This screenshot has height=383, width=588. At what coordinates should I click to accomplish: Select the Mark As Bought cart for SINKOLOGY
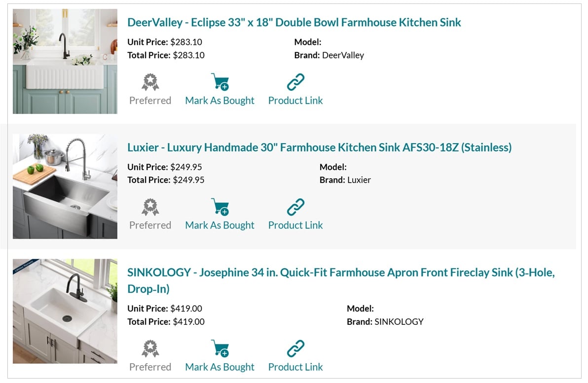click(219, 348)
